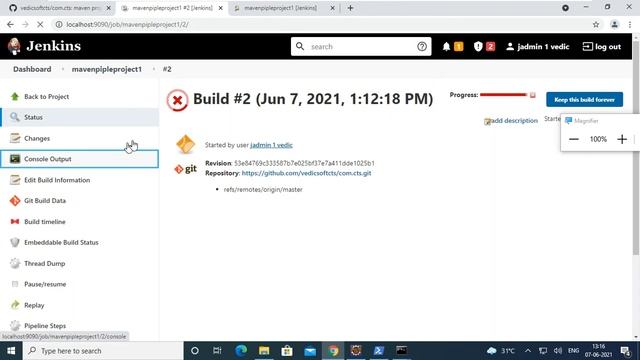Click the Windows taskbar search box
This screenshot has width=640, height=360.
(103, 351)
